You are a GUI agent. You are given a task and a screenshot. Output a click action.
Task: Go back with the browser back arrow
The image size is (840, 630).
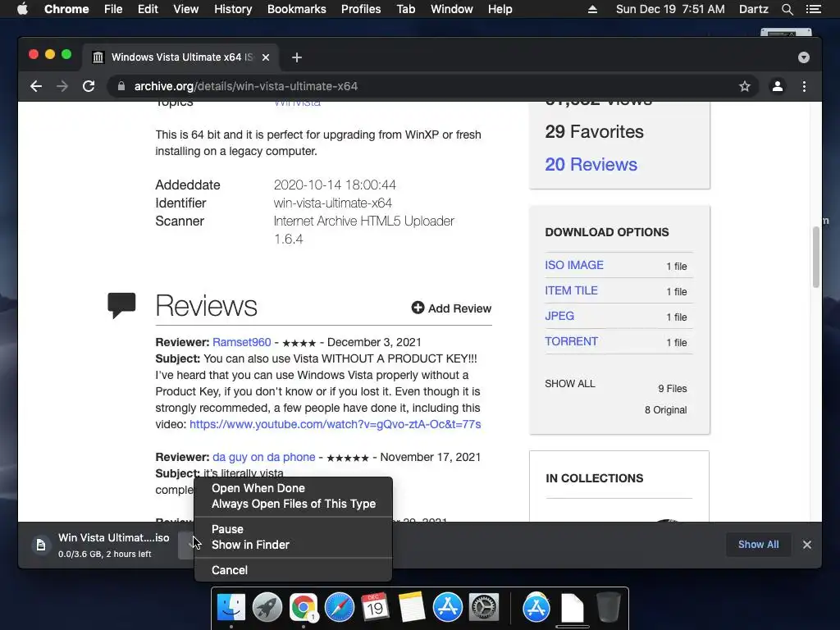point(36,86)
